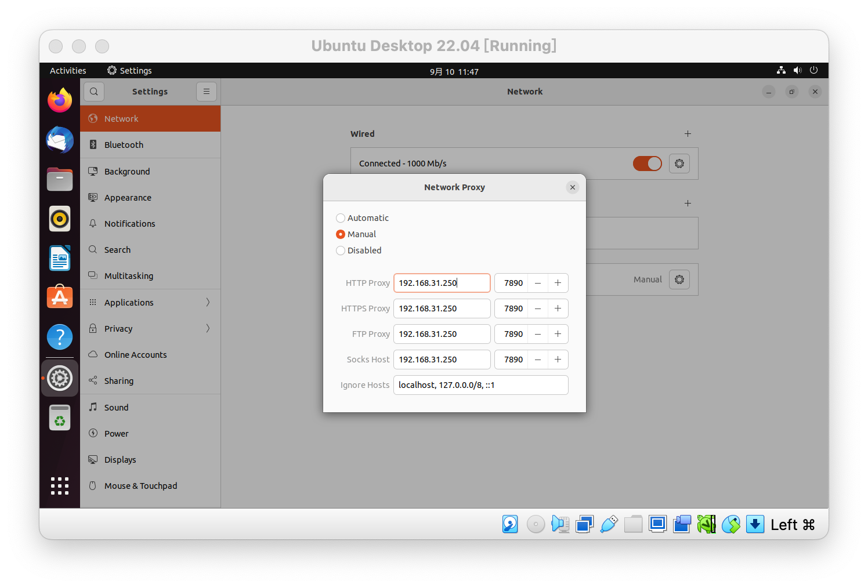This screenshot has width=868, height=588.
Task: Close the Network Proxy dialog
Action: click(x=573, y=187)
